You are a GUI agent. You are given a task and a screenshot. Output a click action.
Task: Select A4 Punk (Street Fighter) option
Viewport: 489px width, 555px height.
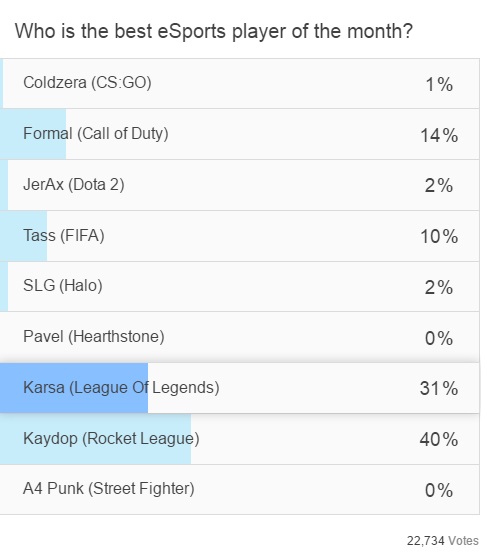(240, 490)
